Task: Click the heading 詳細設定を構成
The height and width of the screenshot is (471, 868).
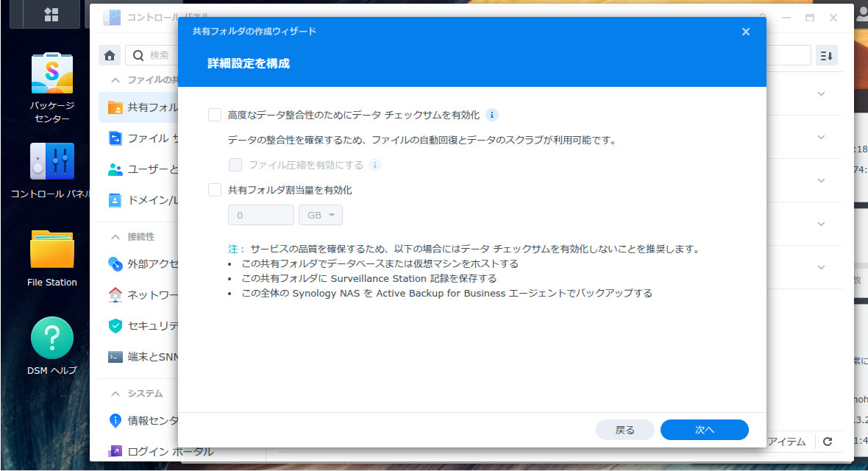Action: tap(249, 64)
